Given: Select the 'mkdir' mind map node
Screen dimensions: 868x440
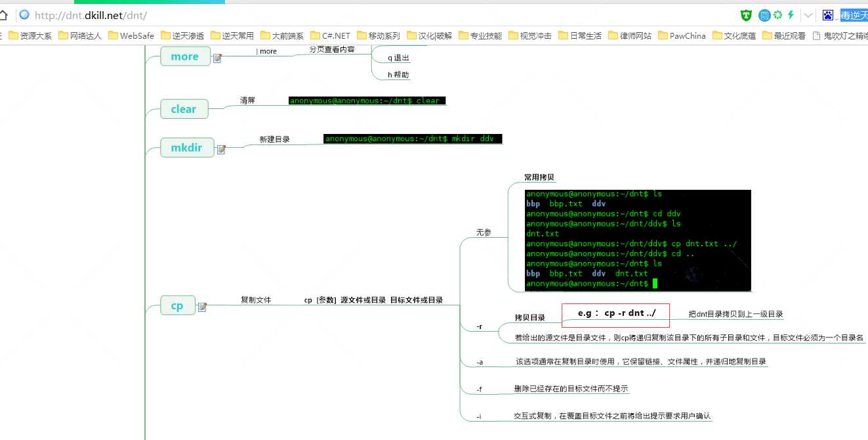Looking at the screenshot, I should 187,148.
